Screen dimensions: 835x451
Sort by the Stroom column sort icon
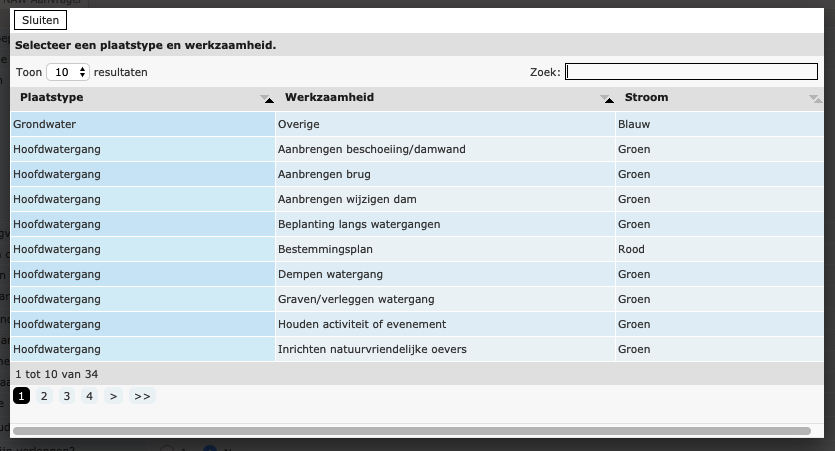[815, 98]
